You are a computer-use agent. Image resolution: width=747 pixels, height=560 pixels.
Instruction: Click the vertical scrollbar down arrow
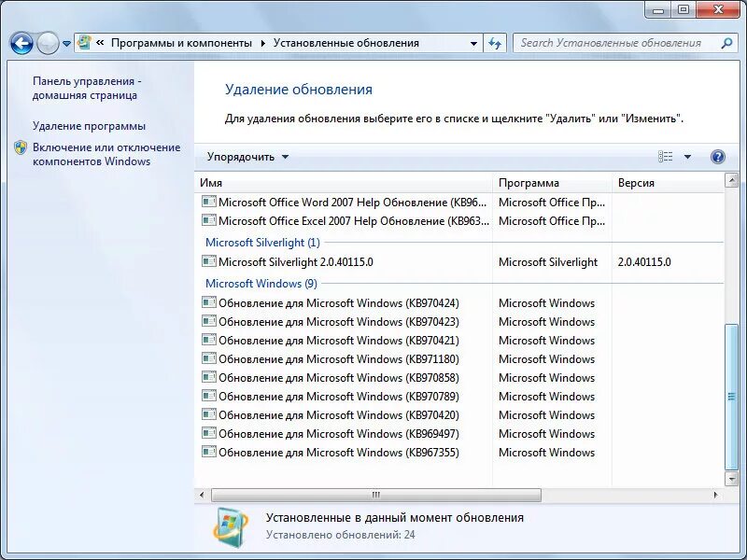[x=731, y=479]
